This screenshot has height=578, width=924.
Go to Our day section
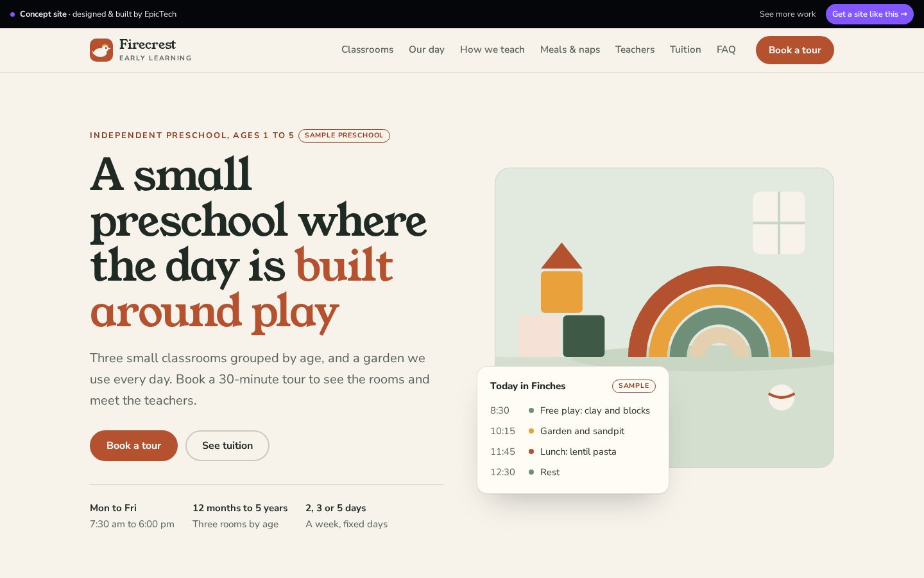coord(427,49)
